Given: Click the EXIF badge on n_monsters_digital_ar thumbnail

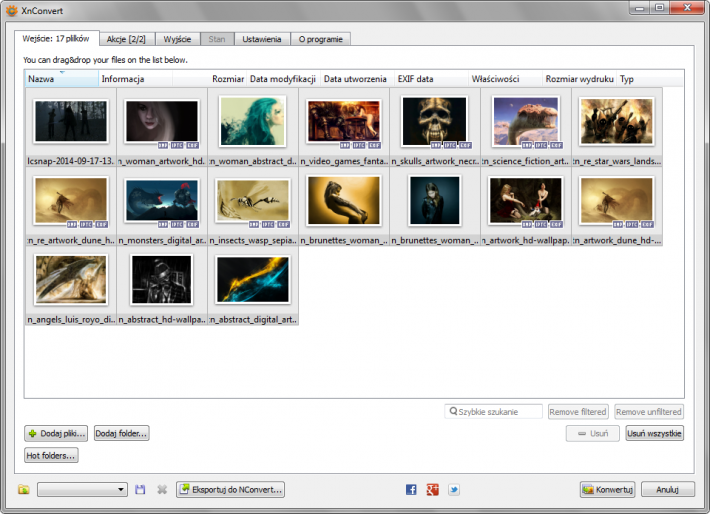Looking at the screenshot, I should 193,225.
